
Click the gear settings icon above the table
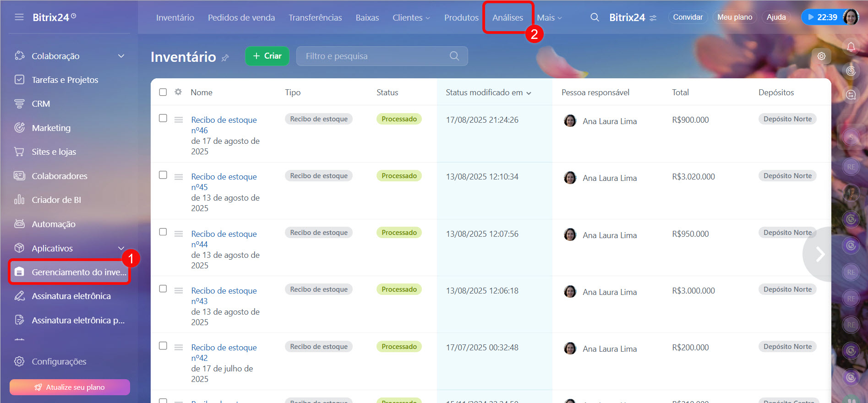[x=821, y=56]
